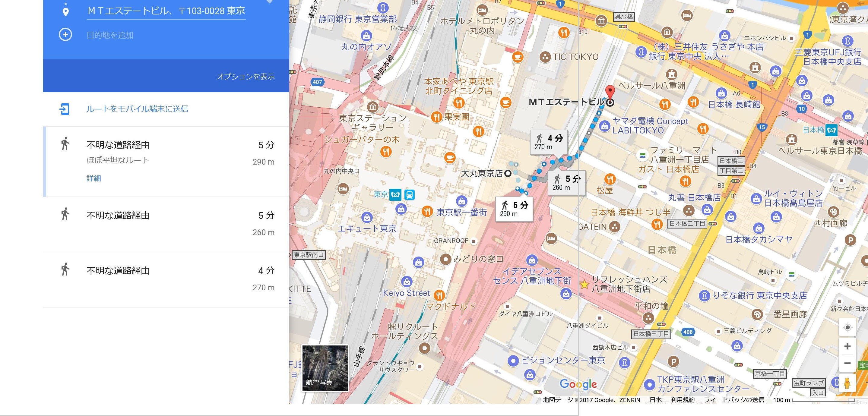
Task: Click the 果実園 restaurant icon
Action: (x=436, y=117)
